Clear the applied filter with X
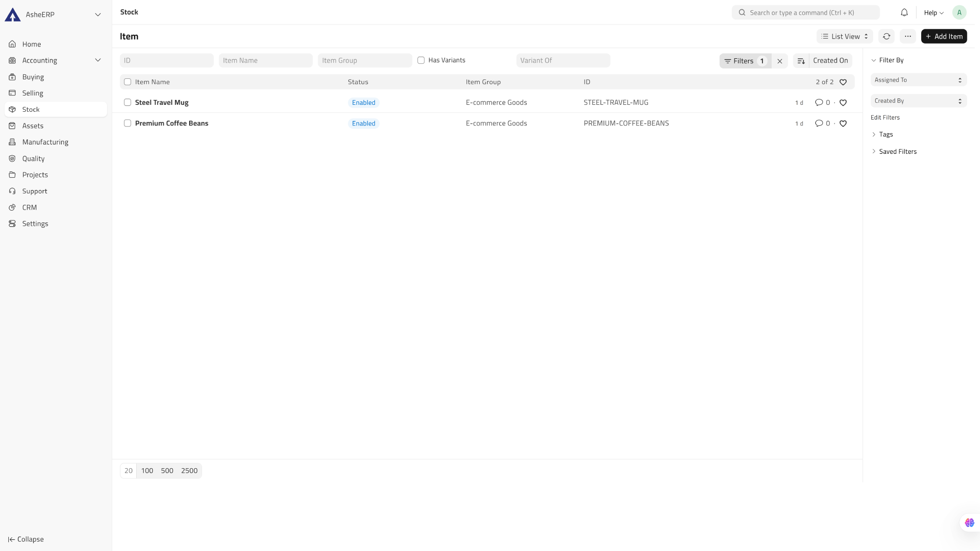This screenshot has height=551, width=980. [780, 61]
